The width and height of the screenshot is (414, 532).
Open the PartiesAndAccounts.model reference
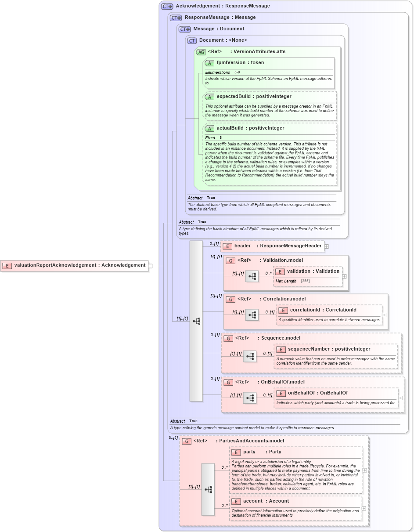pos(252,441)
